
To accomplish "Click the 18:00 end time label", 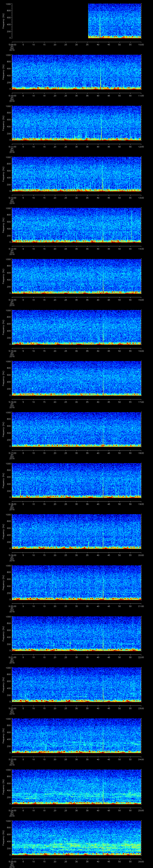I will [x=141, y=453].
